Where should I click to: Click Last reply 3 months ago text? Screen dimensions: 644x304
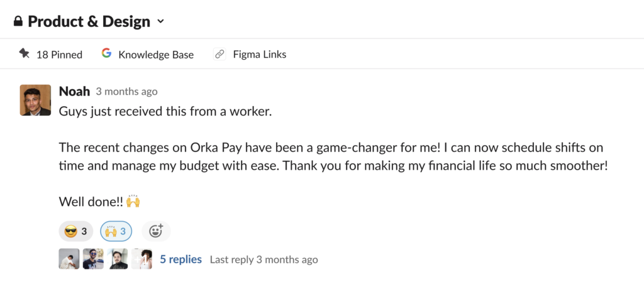click(264, 259)
